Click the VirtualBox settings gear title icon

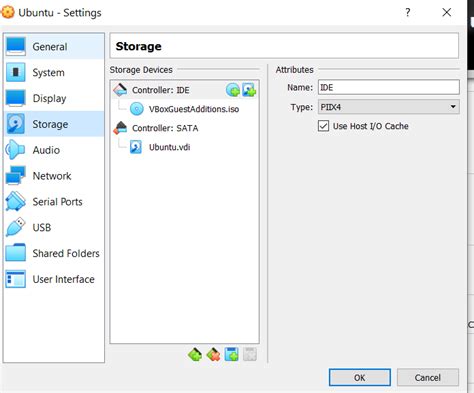[7, 12]
